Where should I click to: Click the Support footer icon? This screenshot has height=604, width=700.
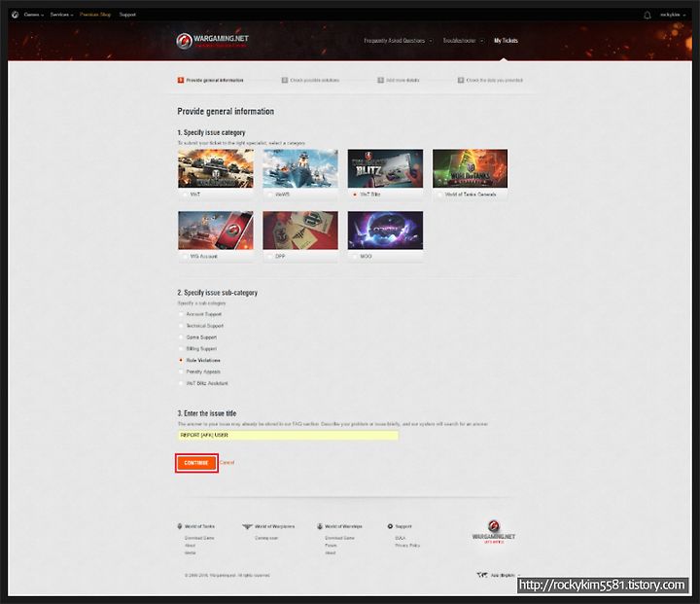coord(390,526)
